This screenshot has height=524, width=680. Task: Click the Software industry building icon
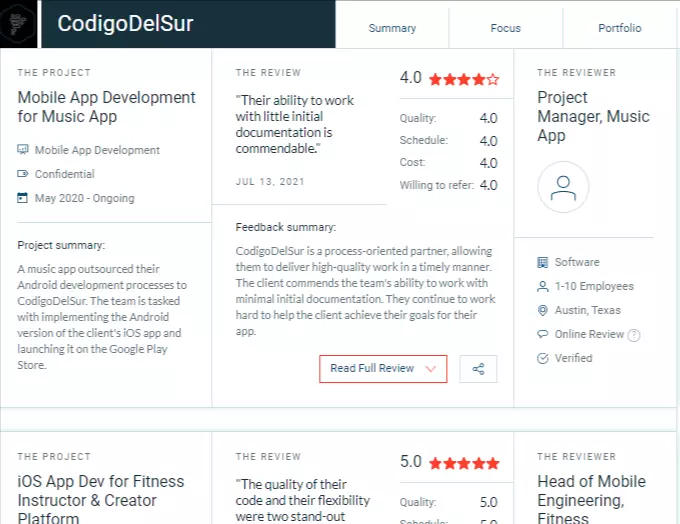pyautogui.click(x=543, y=262)
